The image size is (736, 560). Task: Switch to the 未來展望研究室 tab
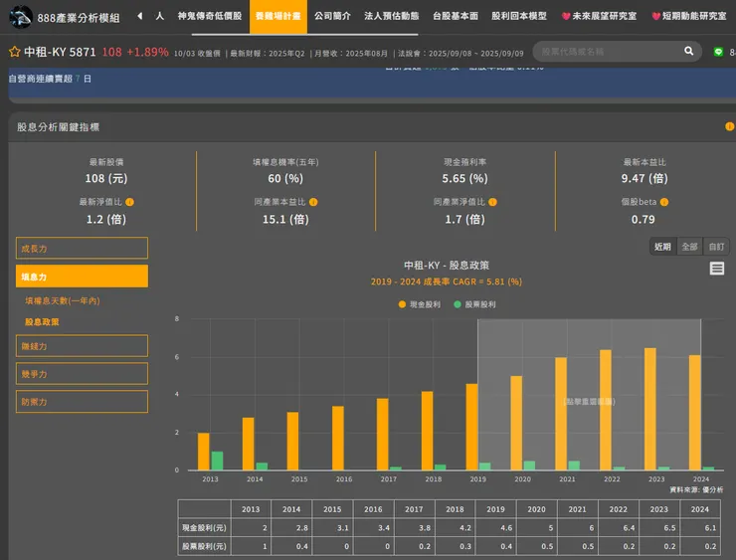pos(599,16)
